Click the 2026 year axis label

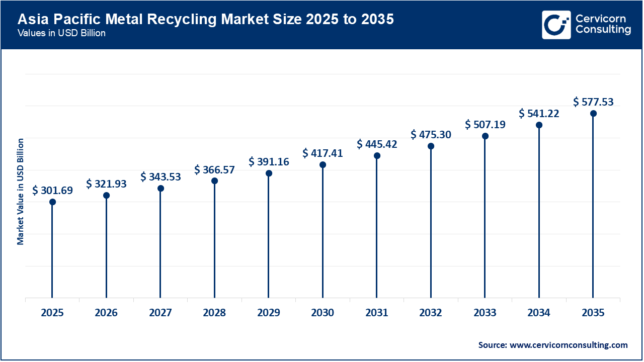coord(106,313)
